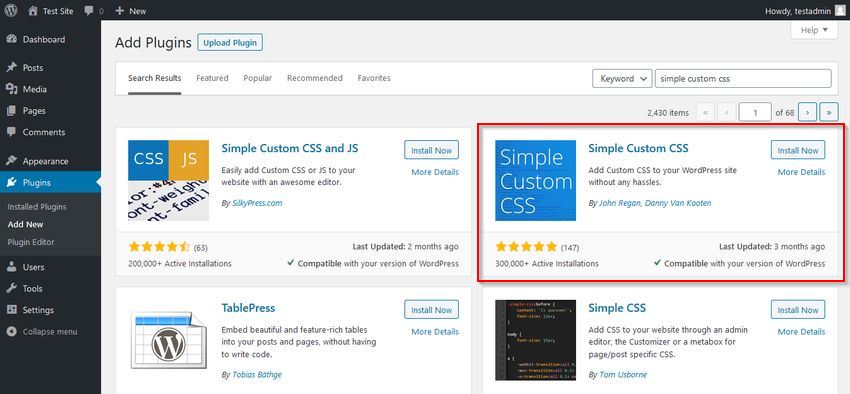Click Last Updated: 3 months ago text

click(772, 247)
